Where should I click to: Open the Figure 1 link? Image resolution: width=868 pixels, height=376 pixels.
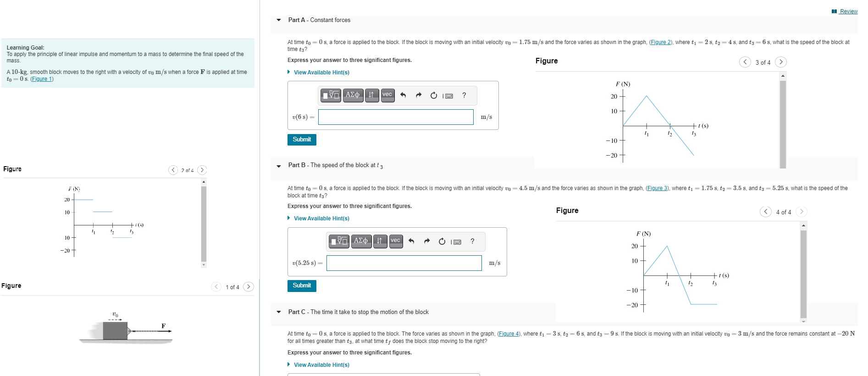[42, 79]
